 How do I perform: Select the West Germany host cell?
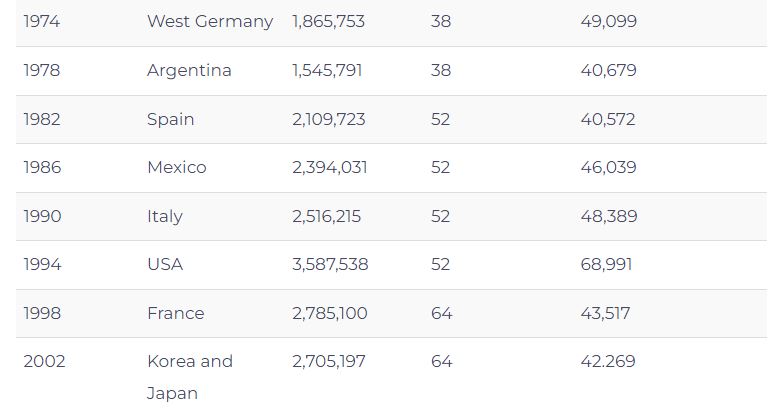(x=209, y=21)
